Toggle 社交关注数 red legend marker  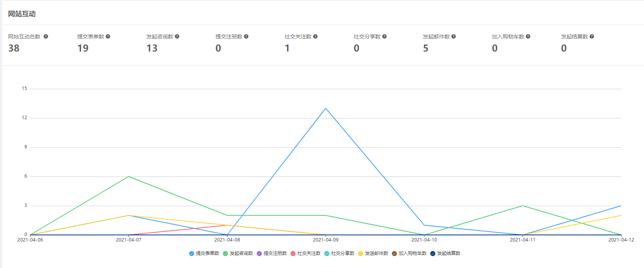click(293, 253)
